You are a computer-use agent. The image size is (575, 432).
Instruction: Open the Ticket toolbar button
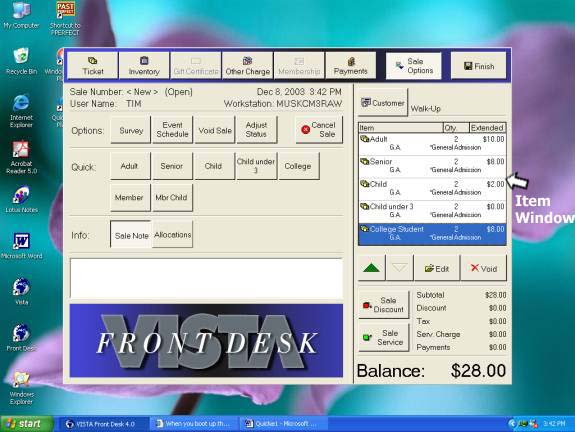(x=93, y=66)
